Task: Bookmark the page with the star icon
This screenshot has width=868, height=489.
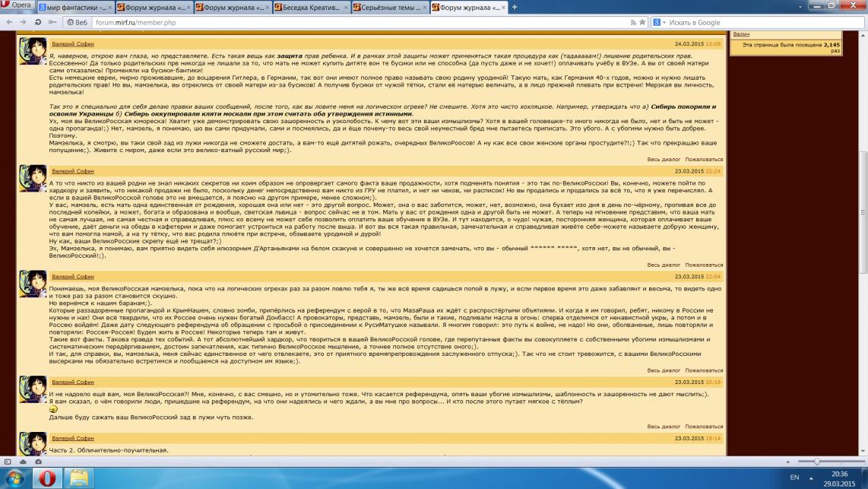Action: click(x=643, y=23)
